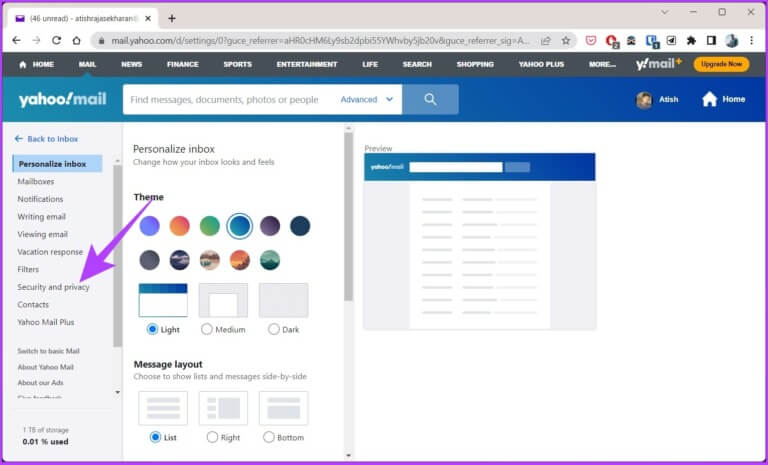Pick the dark gray theme color
The height and width of the screenshot is (465, 768).
point(149,260)
